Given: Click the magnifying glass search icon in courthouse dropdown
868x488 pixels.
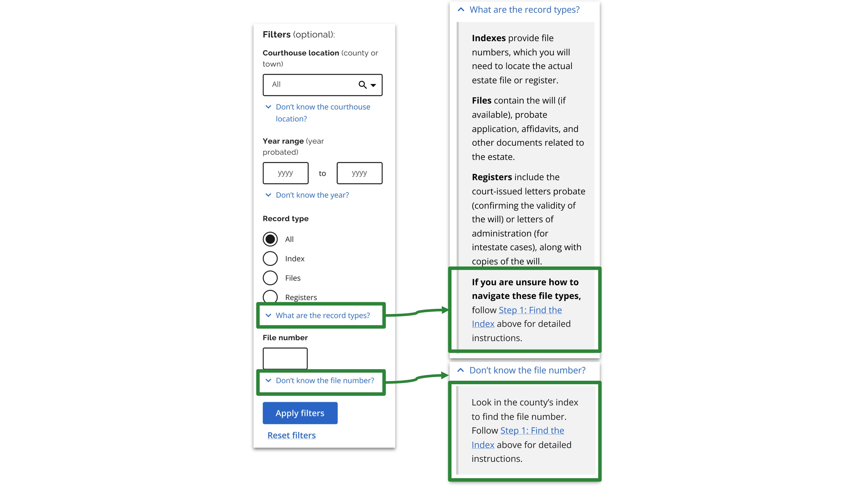Looking at the screenshot, I should coord(362,85).
